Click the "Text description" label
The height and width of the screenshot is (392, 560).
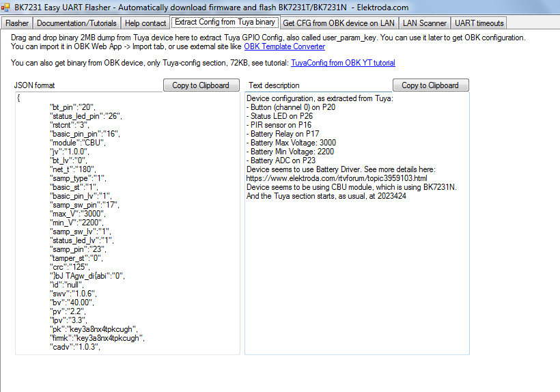pyautogui.click(x=274, y=85)
